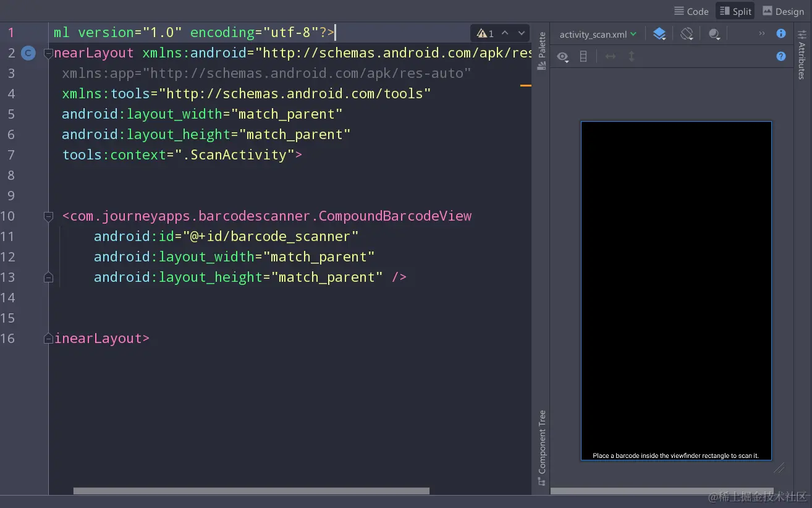This screenshot has width=812, height=508.
Task: Click the vertical arrows layout_height toggle
Action: [632, 57]
